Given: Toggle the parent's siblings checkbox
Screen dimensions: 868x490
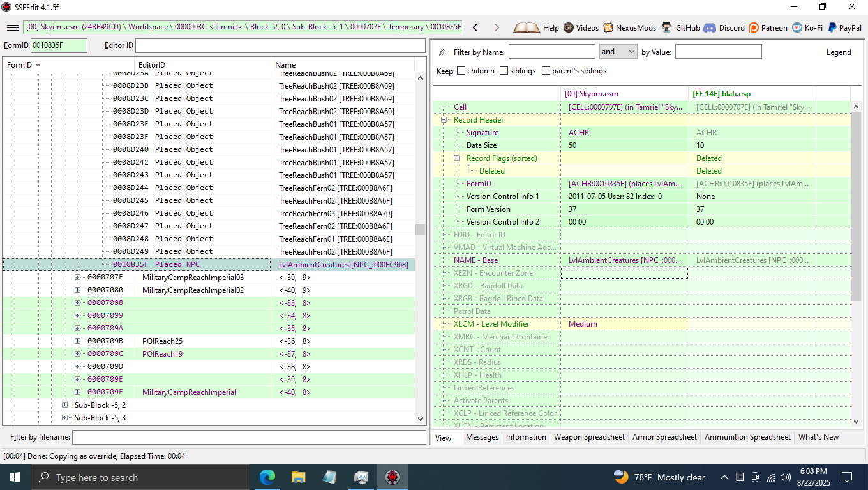Looking at the screenshot, I should [546, 71].
